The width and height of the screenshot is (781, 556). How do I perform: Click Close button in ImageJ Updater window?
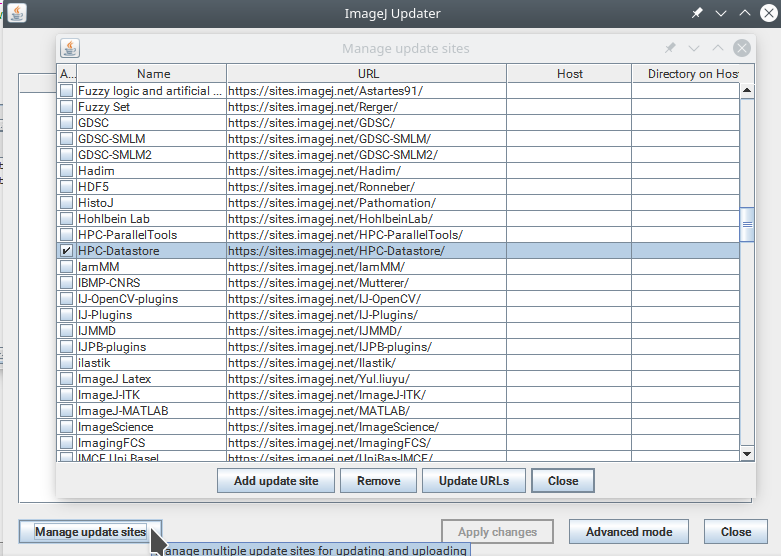pyautogui.click(x=736, y=532)
